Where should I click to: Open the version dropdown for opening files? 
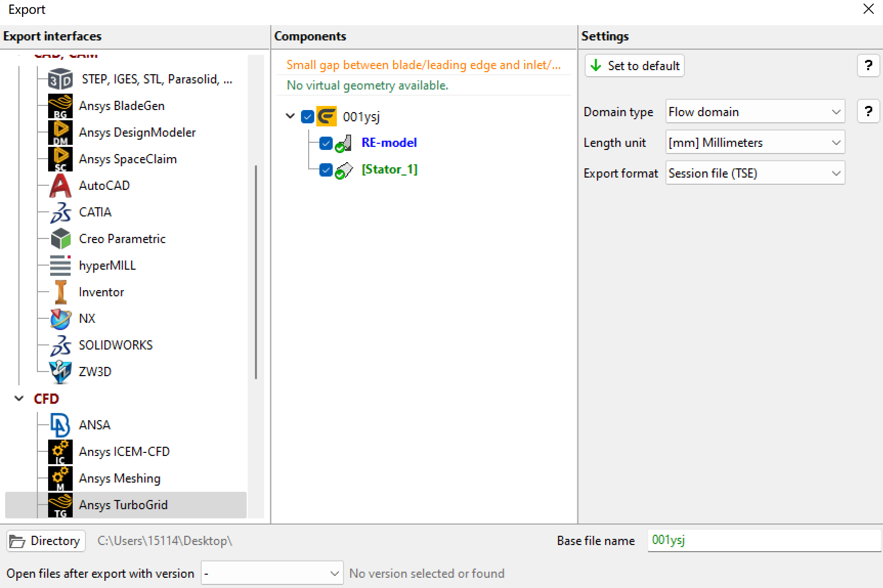point(272,573)
